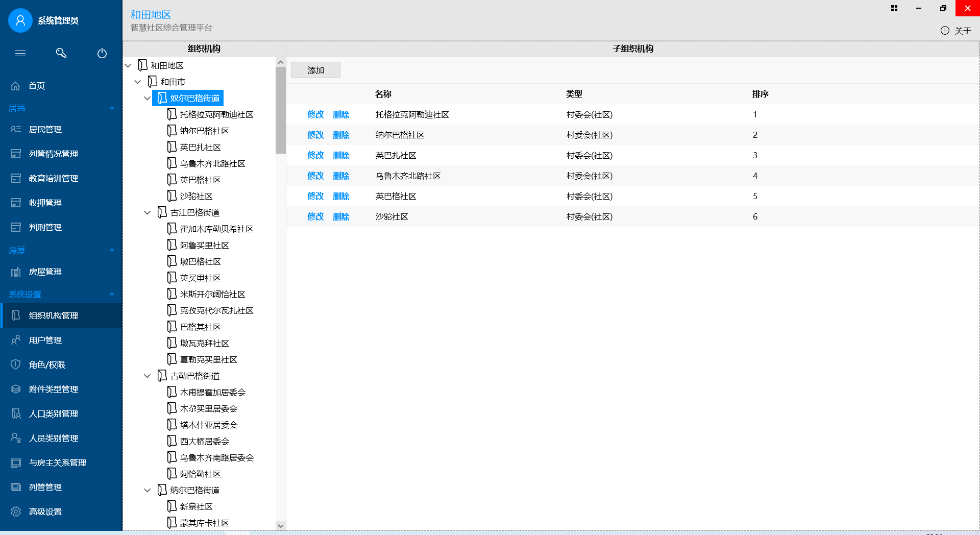Collapse the 和田市 tree node

coord(138,82)
